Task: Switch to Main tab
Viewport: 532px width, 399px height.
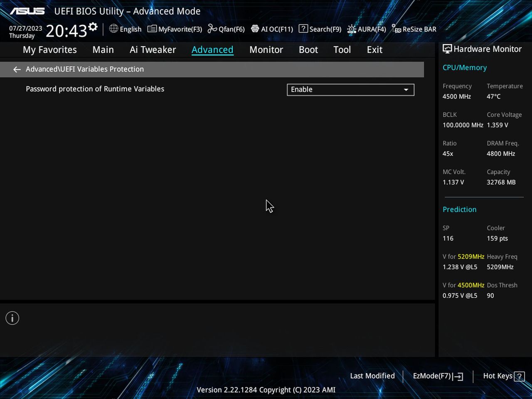Action: [103, 50]
